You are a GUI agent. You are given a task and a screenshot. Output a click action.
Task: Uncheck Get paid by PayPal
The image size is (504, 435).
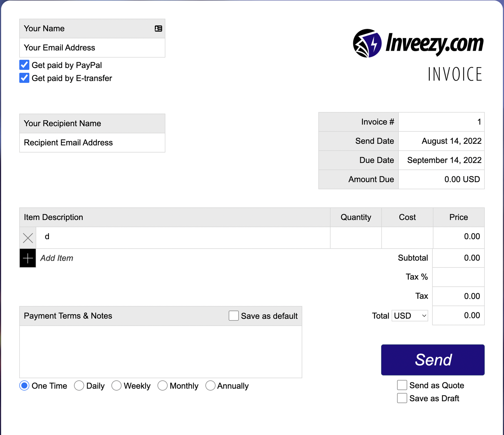[24, 65]
